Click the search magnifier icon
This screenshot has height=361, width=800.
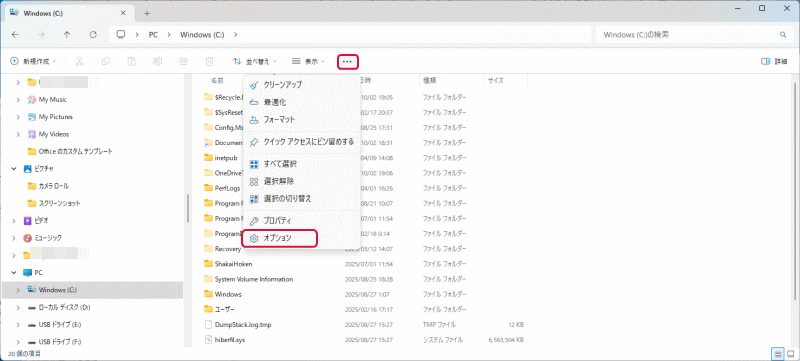(x=783, y=35)
